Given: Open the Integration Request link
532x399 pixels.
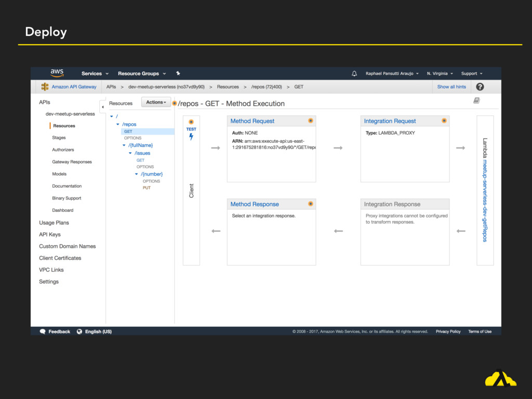Looking at the screenshot, I should tap(390, 121).
